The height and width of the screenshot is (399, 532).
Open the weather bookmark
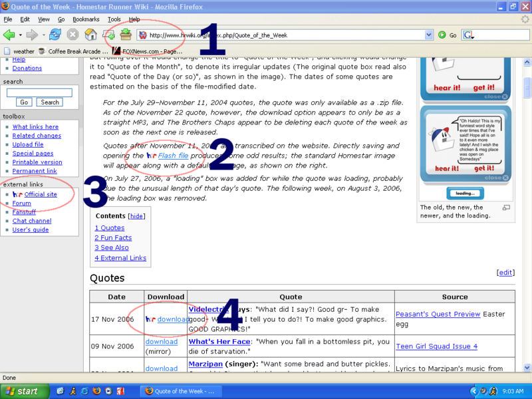(19, 51)
